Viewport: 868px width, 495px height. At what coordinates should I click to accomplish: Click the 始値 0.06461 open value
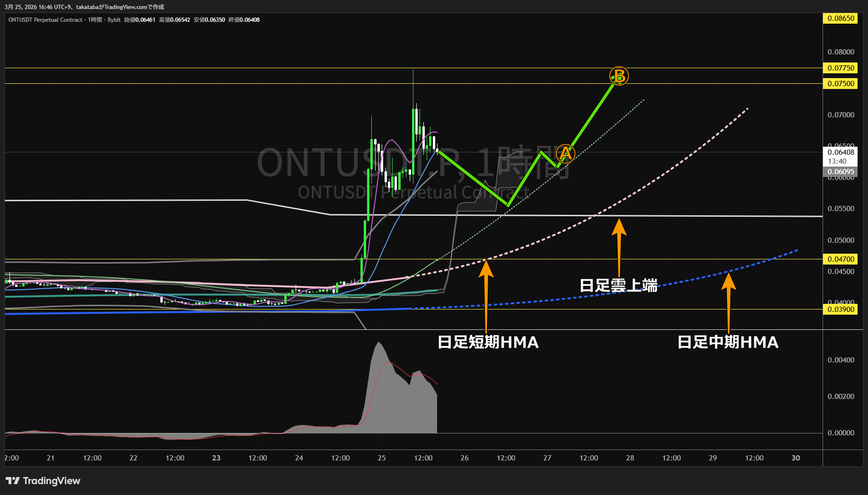pos(140,20)
